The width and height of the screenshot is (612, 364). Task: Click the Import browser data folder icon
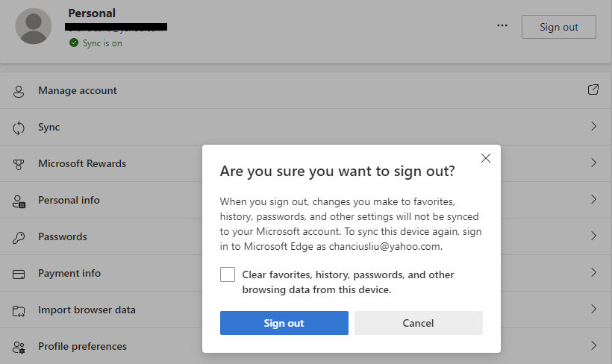[x=19, y=310]
